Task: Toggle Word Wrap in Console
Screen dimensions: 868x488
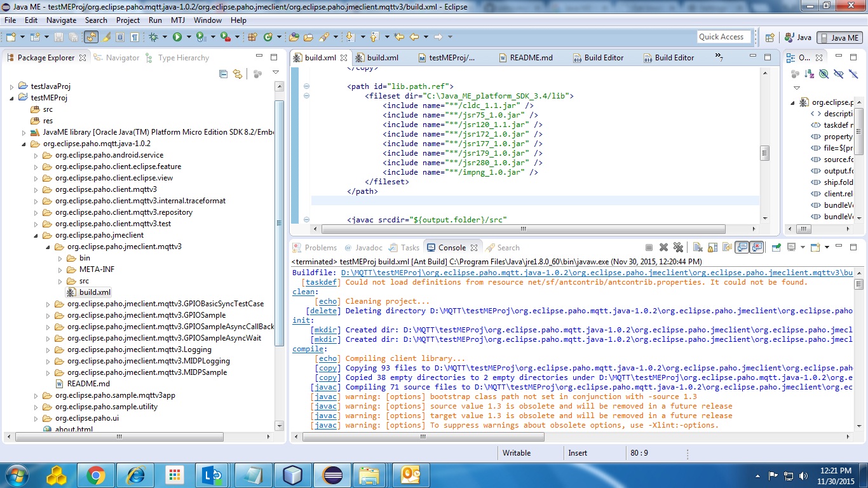Action: (x=727, y=247)
